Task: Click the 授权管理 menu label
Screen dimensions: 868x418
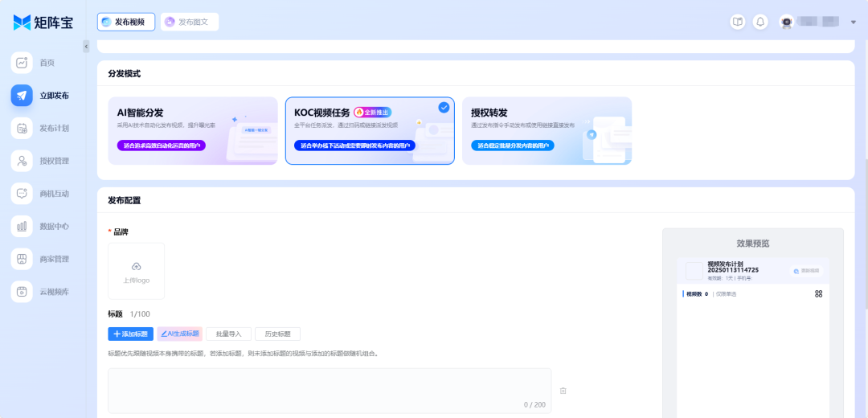Action: click(x=55, y=161)
